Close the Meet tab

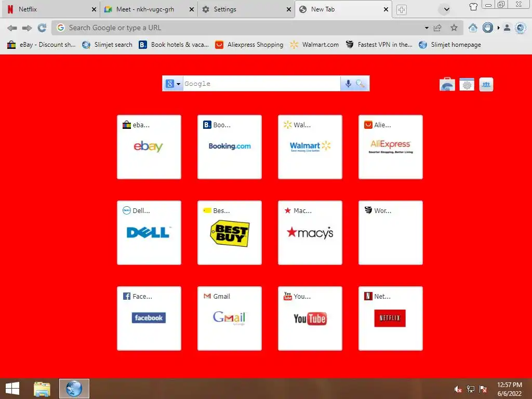[191, 9]
